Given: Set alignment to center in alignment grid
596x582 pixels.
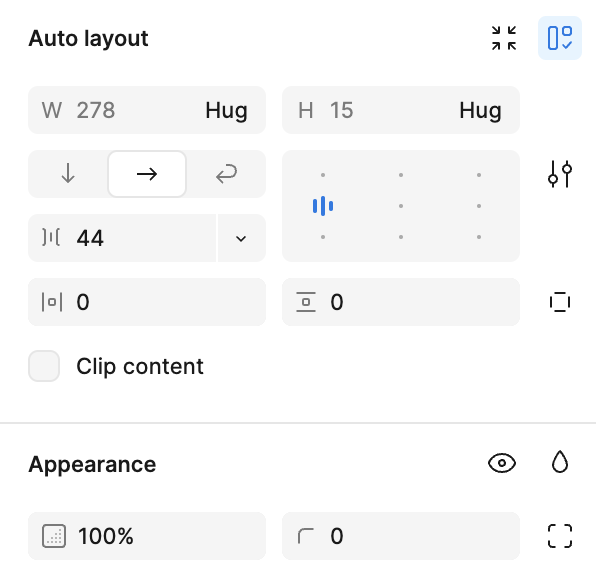Looking at the screenshot, I should tap(401, 206).
